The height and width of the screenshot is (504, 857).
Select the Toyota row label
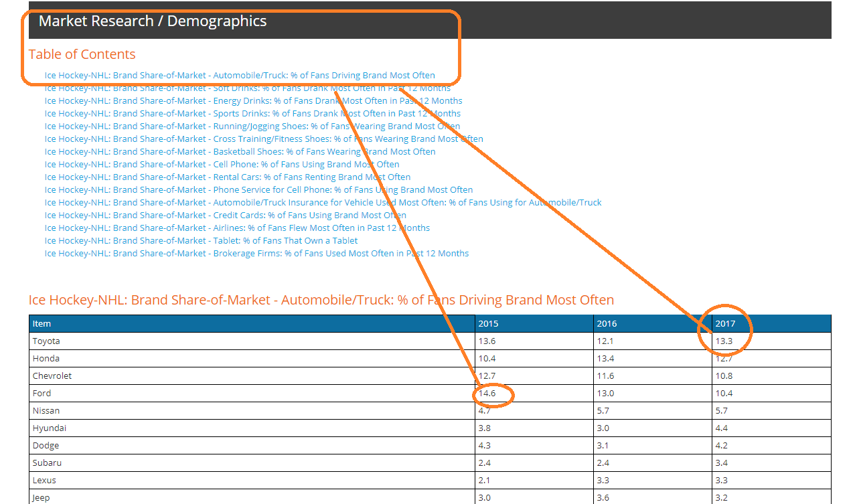point(46,341)
